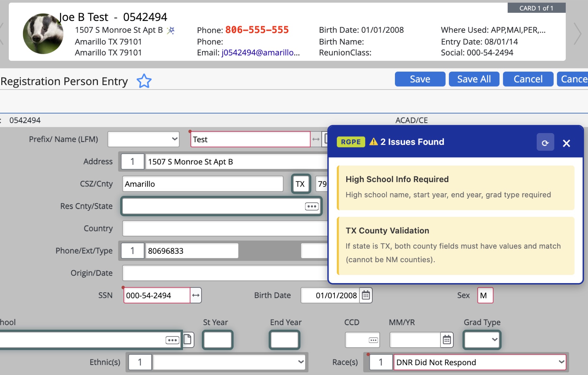
Task: Click the Origin/Date input field
Action: tap(225, 273)
